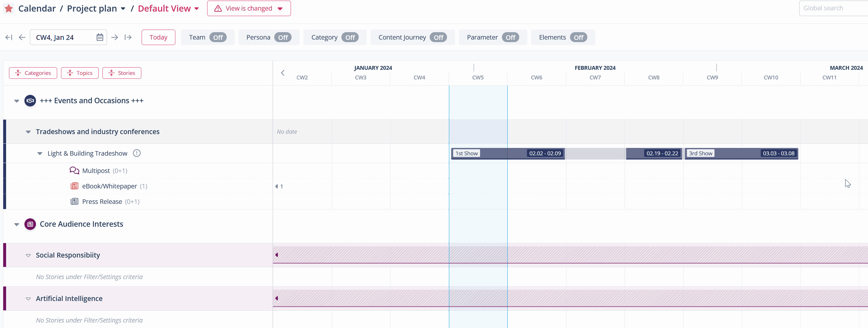868x328 pixels.
Task: Click the CW4, Jan 24 date field
Action: click(68, 37)
